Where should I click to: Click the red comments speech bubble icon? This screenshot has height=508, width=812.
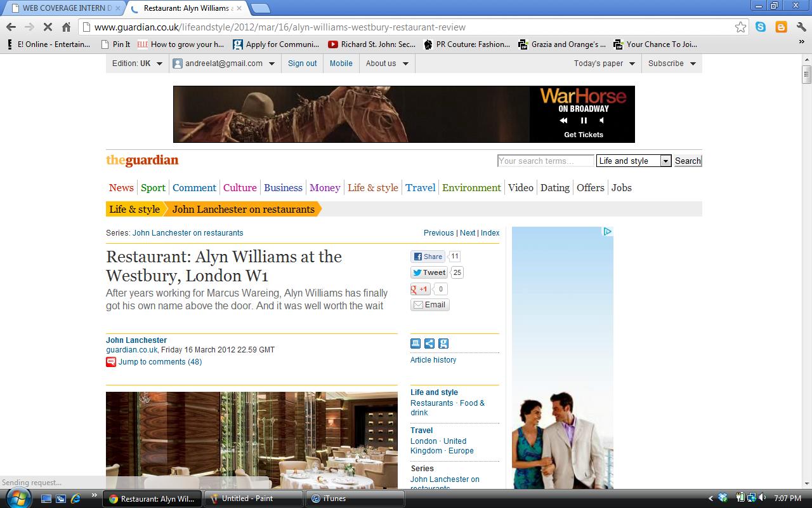coord(111,362)
